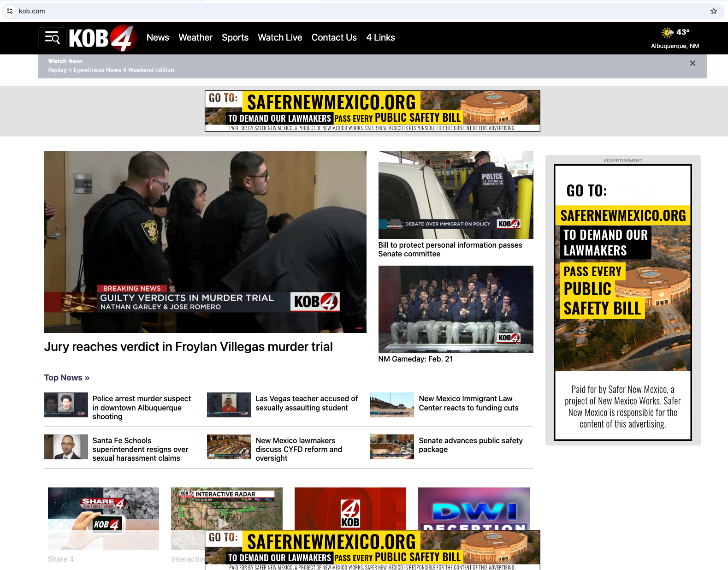The width and height of the screenshot is (728, 570).
Task: Read Police arrest murder suspect in downtown Albuquerque
Action: [x=142, y=408]
